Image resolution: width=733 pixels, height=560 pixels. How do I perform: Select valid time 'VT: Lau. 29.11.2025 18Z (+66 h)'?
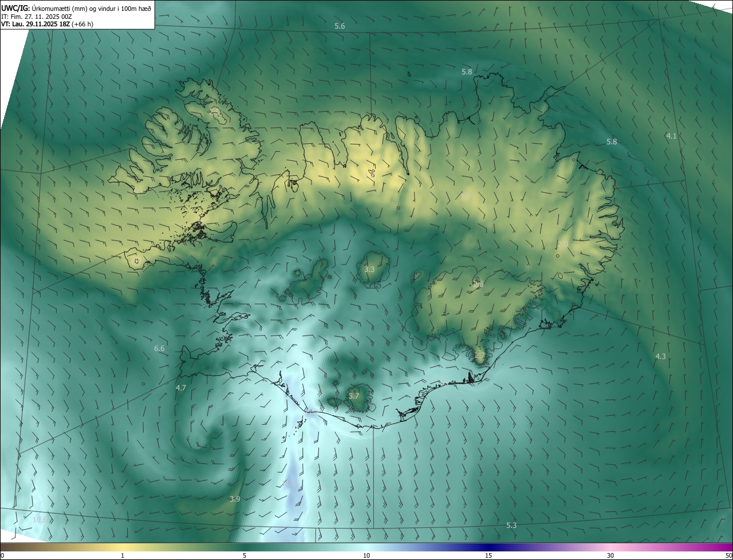pos(47,24)
